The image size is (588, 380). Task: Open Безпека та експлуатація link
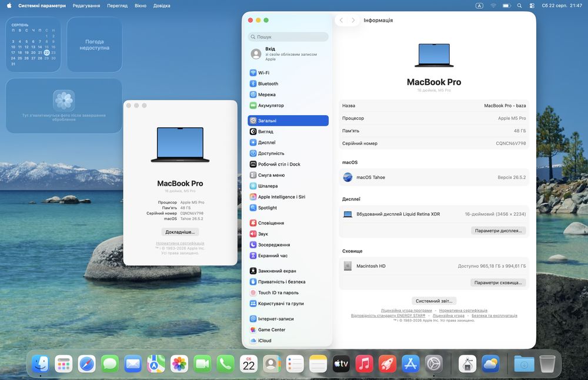(x=495, y=315)
